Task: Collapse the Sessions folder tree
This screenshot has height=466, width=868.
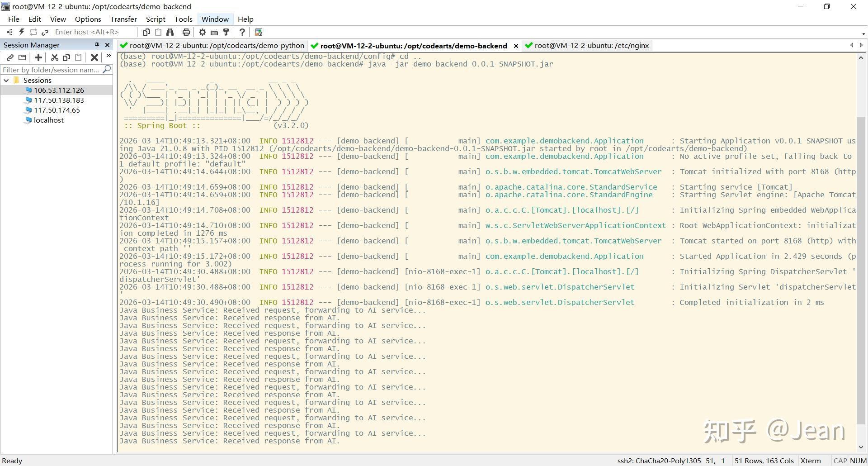Action: [6, 80]
